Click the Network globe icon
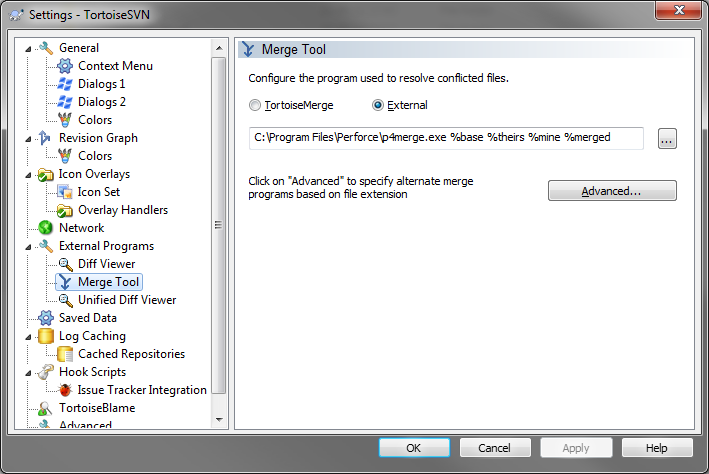The image size is (709, 474). (x=46, y=228)
